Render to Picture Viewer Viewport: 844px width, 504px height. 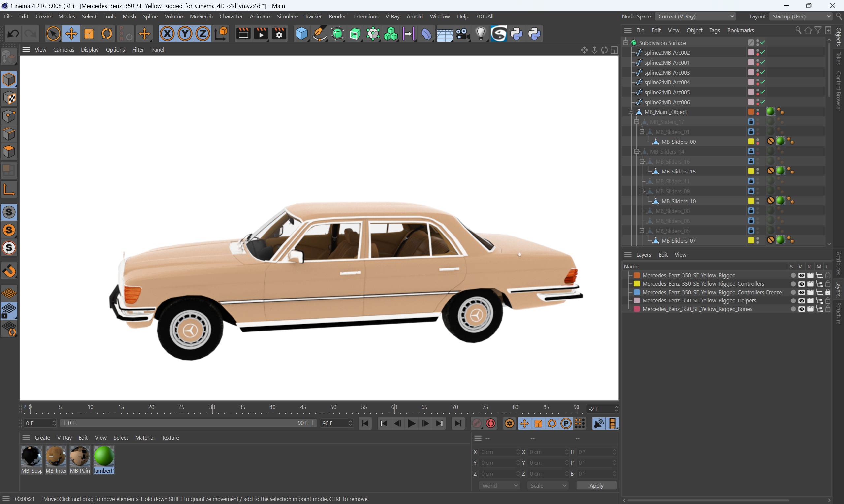coord(261,34)
